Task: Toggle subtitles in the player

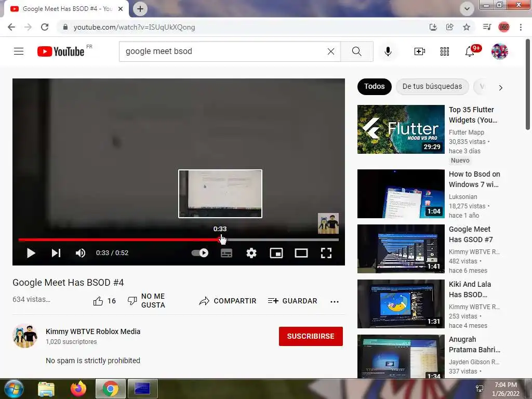Action: 227,253
